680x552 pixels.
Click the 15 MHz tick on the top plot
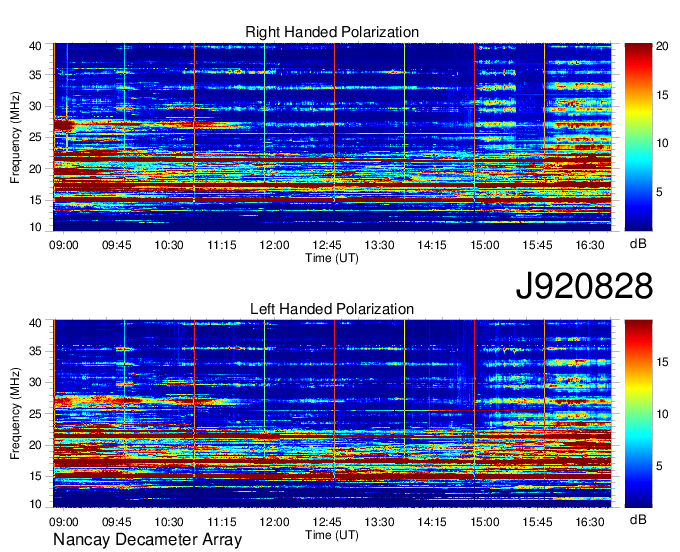click(x=35, y=200)
